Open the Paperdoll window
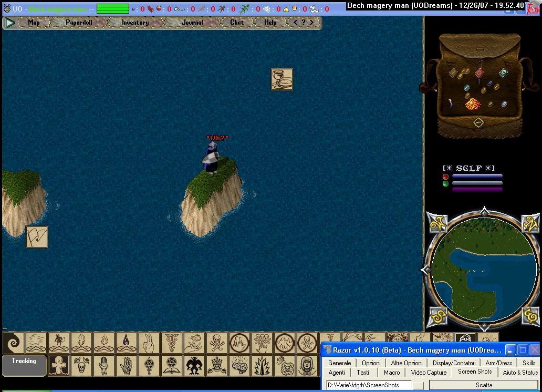Viewport: 542px width, 392px height. pyautogui.click(x=79, y=23)
